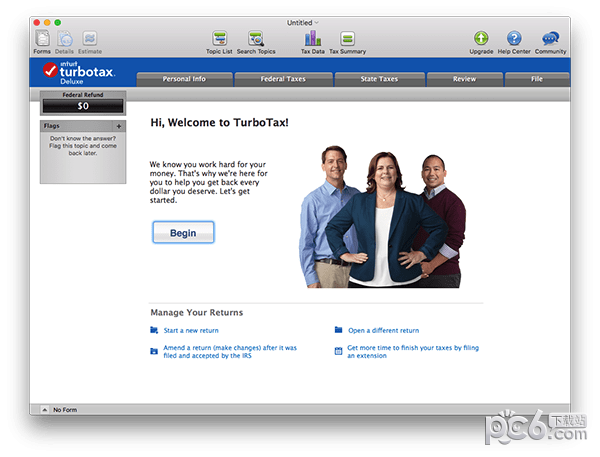Click the Federal Refund $0 display

point(83,106)
